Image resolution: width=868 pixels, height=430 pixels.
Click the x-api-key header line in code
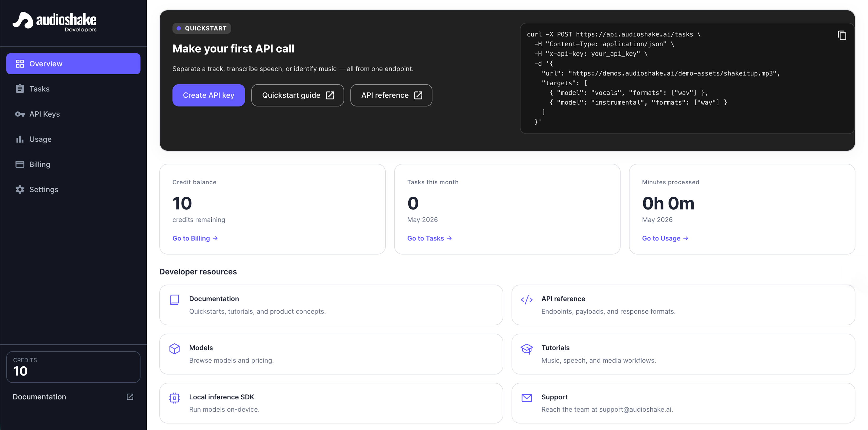coord(591,54)
